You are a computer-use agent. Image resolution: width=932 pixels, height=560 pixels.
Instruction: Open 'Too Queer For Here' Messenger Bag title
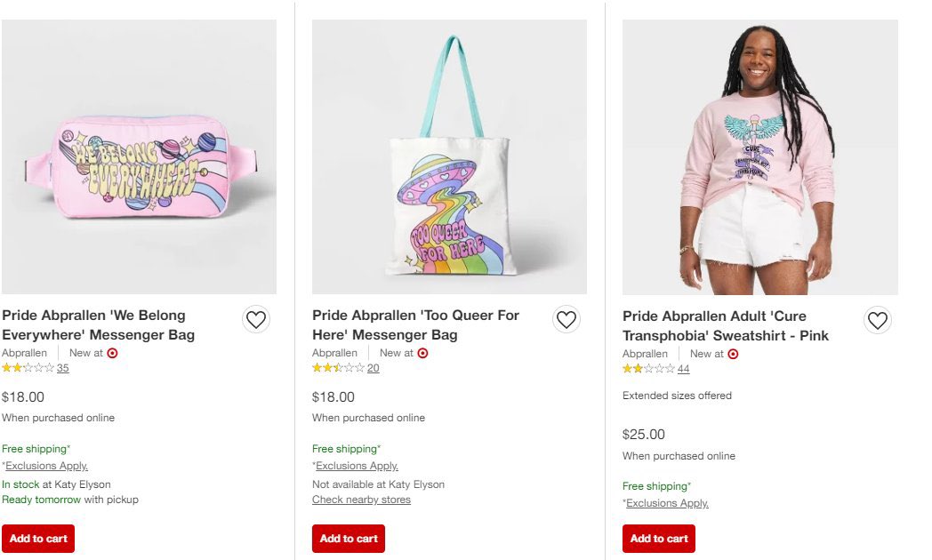click(415, 324)
